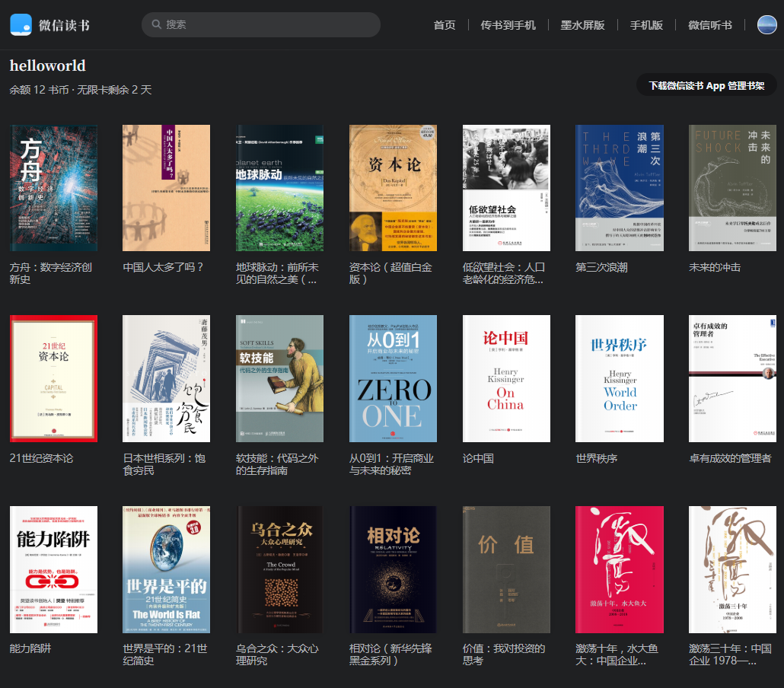Viewport: 784px width, 688px height.
Task: Open 21世纪资本论 book cover
Action: [53, 378]
